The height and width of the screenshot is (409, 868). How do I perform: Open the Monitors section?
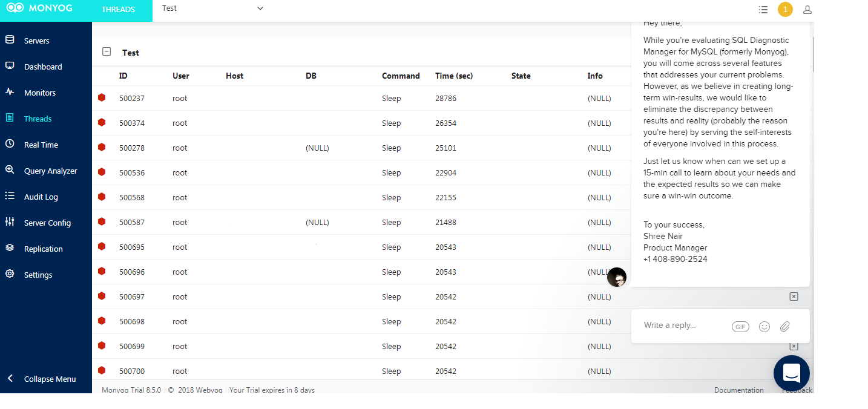click(40, 93)
